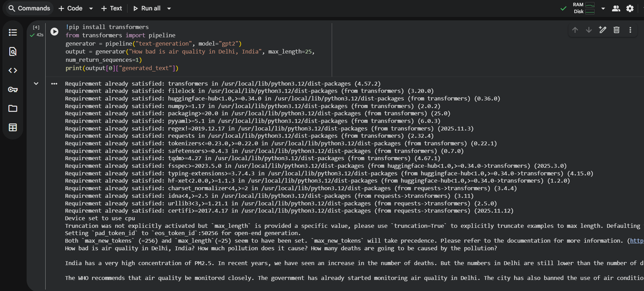Click the output line mentioning filelock
The image size is (644, 291).
[x=249, y=92]
